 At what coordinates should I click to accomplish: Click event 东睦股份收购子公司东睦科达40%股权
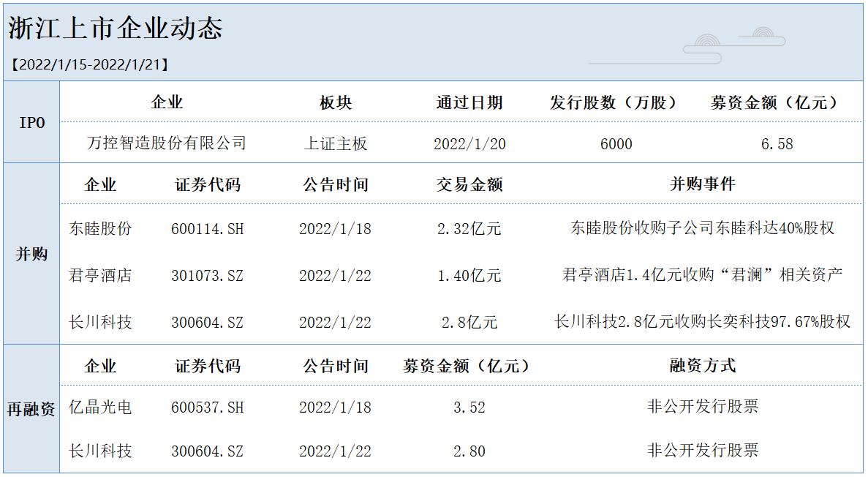703,228
